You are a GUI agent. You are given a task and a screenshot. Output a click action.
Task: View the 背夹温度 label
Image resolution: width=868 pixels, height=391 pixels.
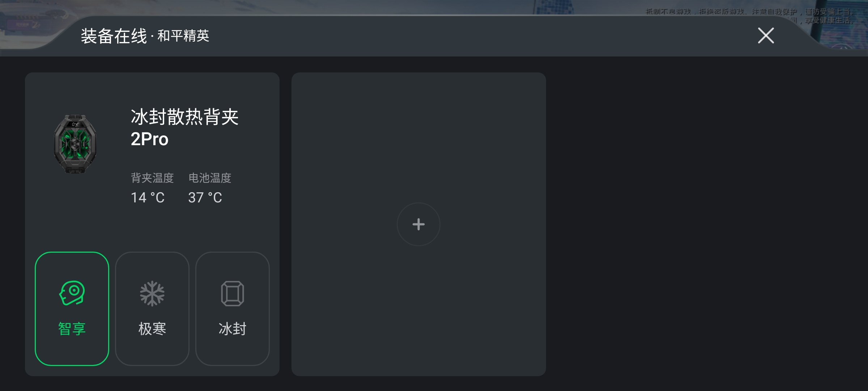[152, 178]
